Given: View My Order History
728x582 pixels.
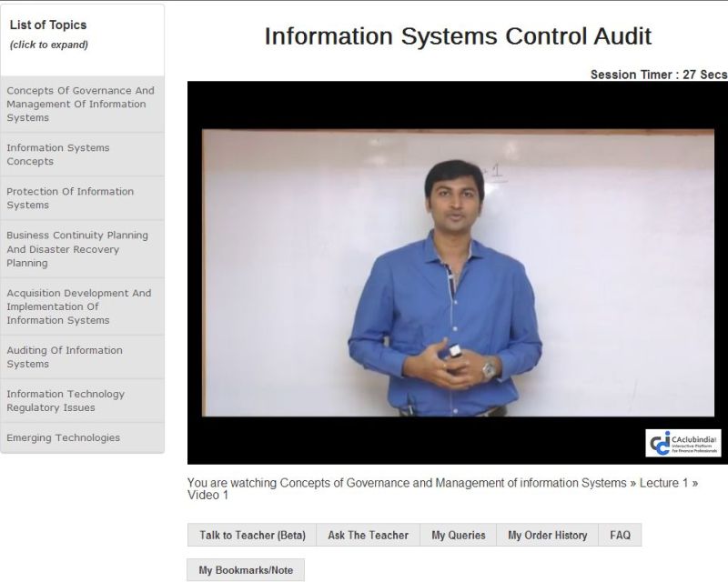Looking at the screenshot, I should (x=547, y=535).
